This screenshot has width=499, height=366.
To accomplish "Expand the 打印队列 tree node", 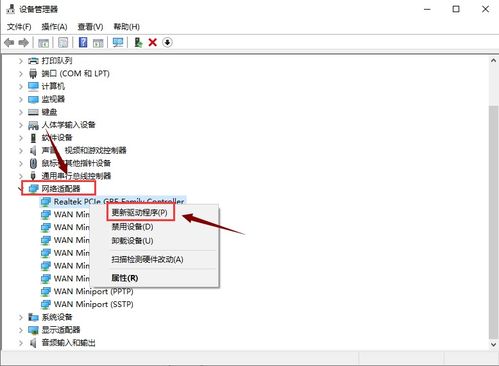I will click(x=21, y=61).
